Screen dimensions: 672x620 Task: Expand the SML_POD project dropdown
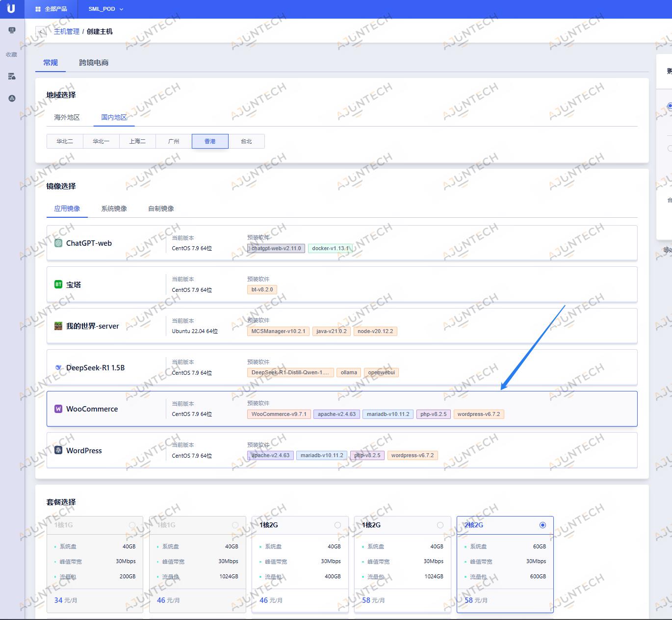pos(105,9)
